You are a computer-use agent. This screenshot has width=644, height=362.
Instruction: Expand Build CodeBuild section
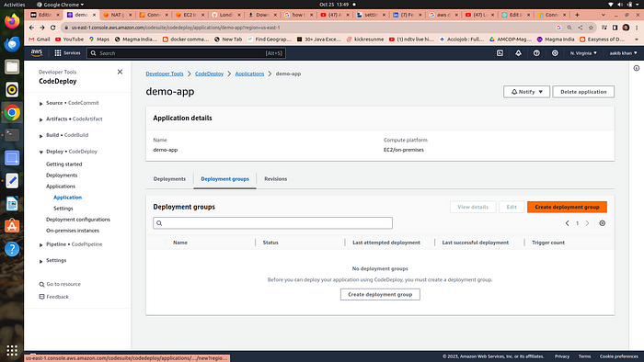41,135
